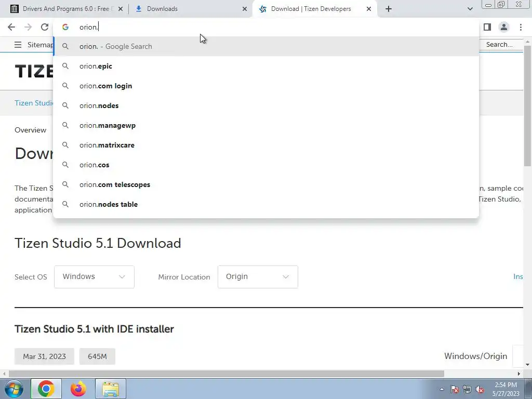The width and height of the screenshot is (532, 399).
Task: Close the Drivers And Programs 6.0 tab
Action: (121, 9)
